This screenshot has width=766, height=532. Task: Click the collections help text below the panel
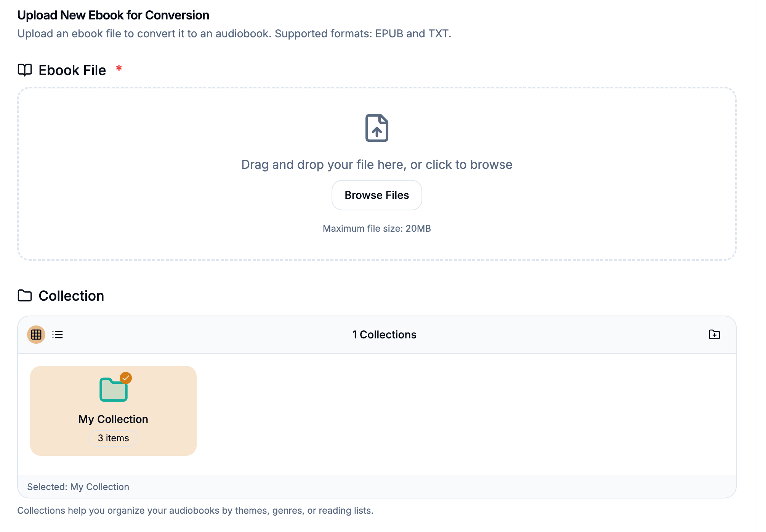[195, 511]
